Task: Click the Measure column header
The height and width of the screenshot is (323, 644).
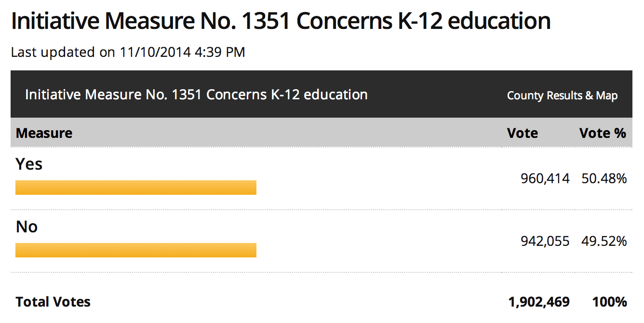Action: coord(44,133)
